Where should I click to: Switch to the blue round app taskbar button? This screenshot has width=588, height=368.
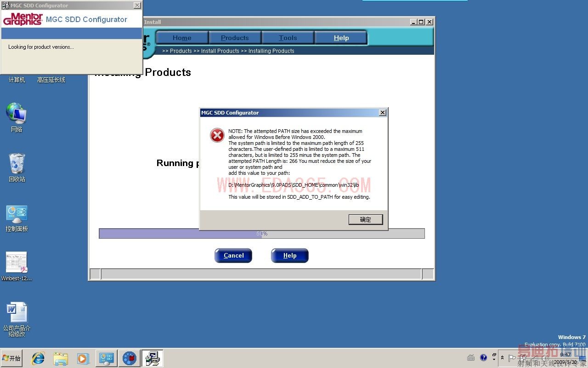[130, 358]
